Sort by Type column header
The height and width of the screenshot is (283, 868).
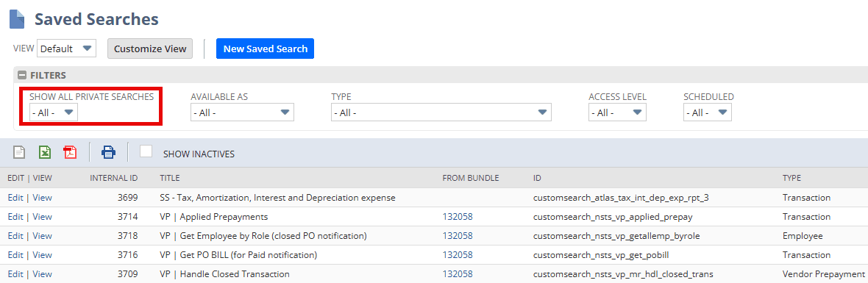pos(791,178)
